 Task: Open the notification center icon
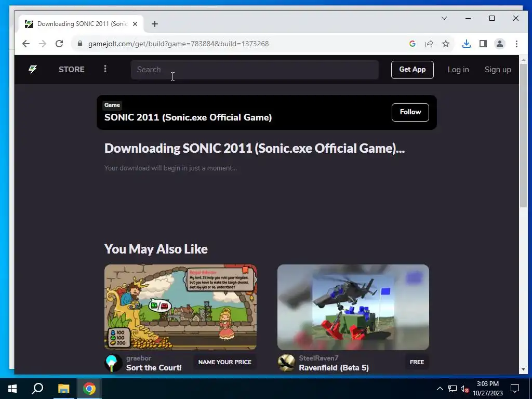tap(515, 389)
